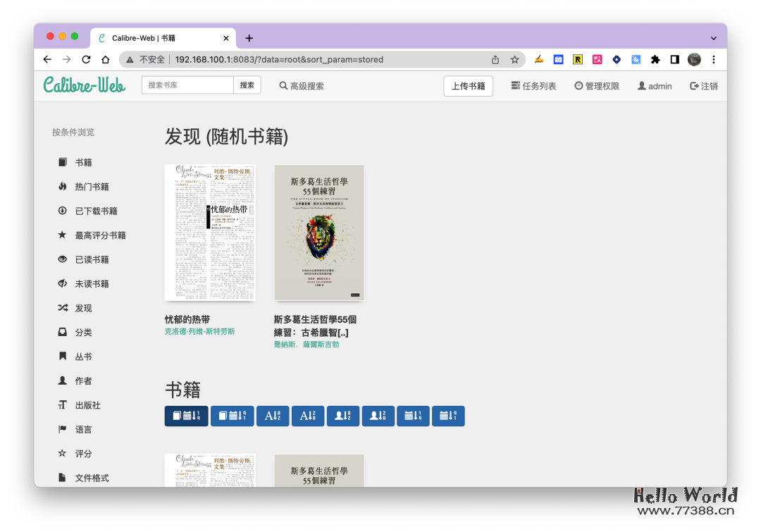Viewport: 761px width, 532px height.
Task: Focus the 搜索书库 search field
Action: point(187,85)
